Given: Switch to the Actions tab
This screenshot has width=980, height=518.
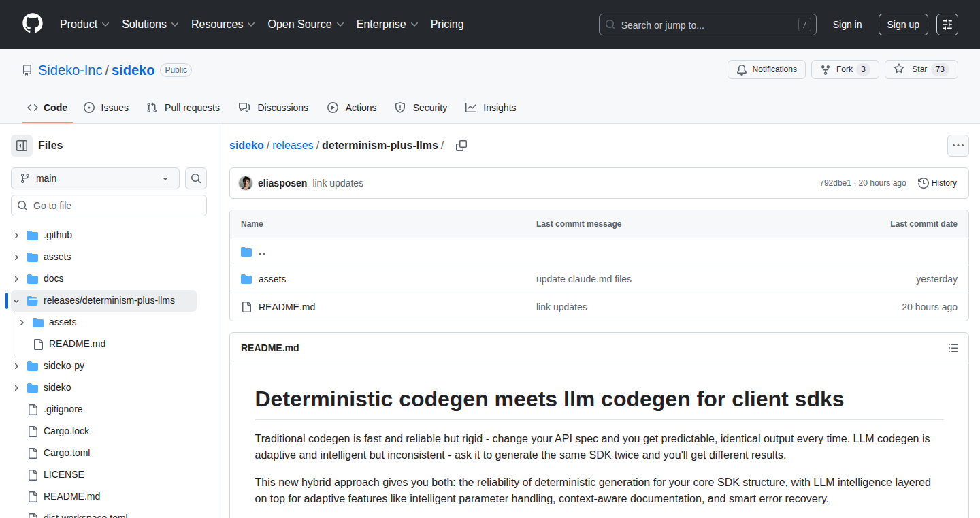Looking at the screenshot, I should (x=352, y=108).
